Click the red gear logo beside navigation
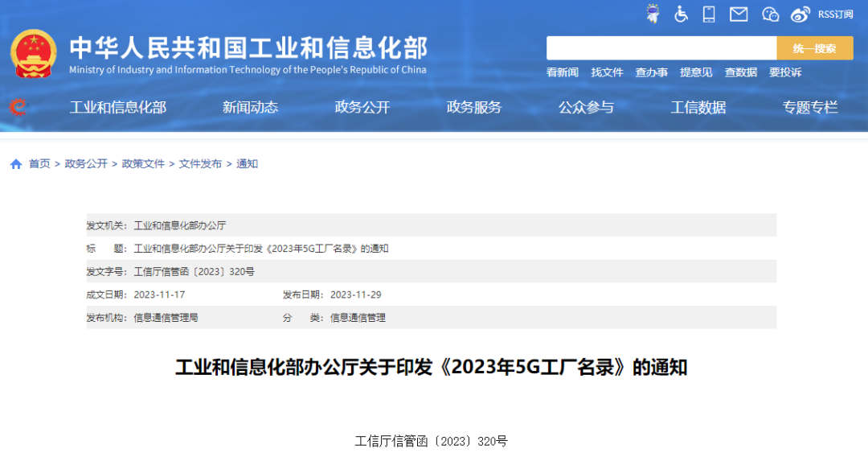 (18, 107)
